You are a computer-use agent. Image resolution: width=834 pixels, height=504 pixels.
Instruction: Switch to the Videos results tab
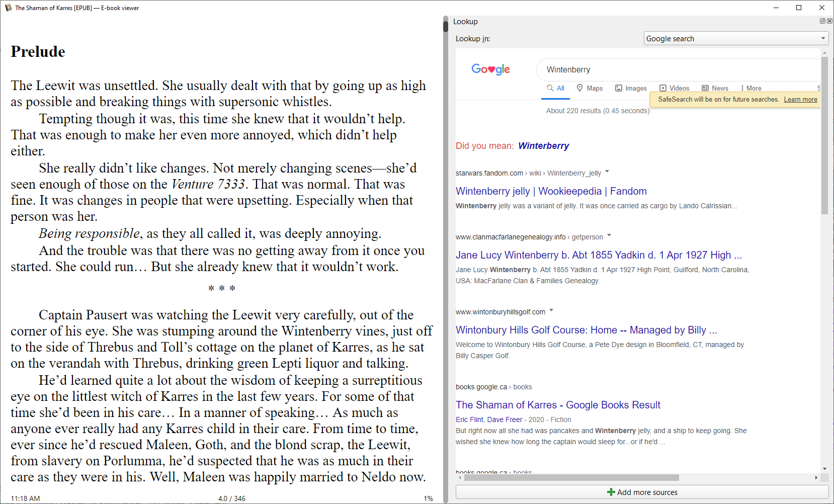tap(675, 88)
